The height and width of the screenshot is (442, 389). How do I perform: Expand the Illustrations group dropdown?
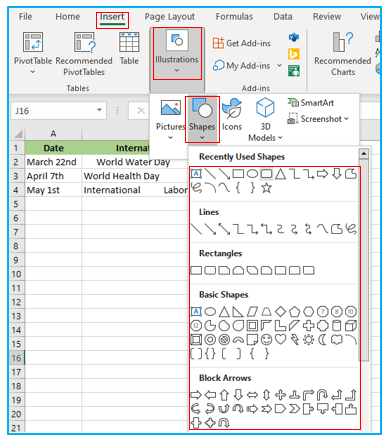(177, 70)
